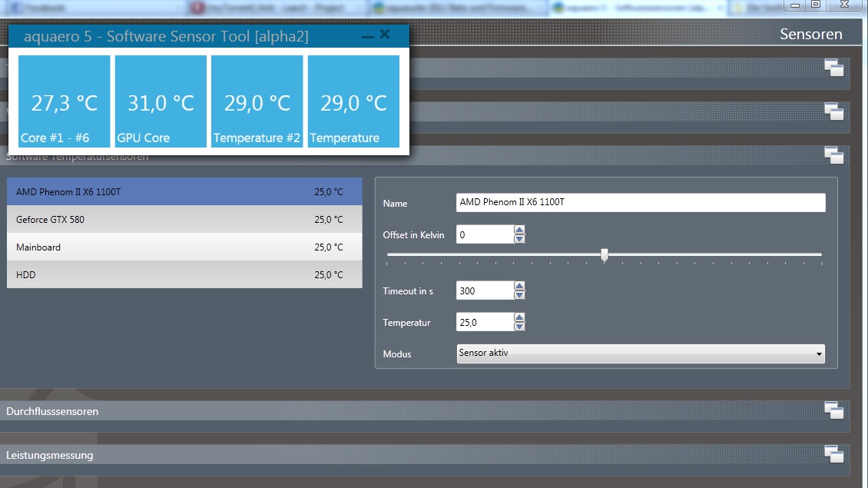
Task: Expand the Leistungsmessung section
Action: point(50,455)
